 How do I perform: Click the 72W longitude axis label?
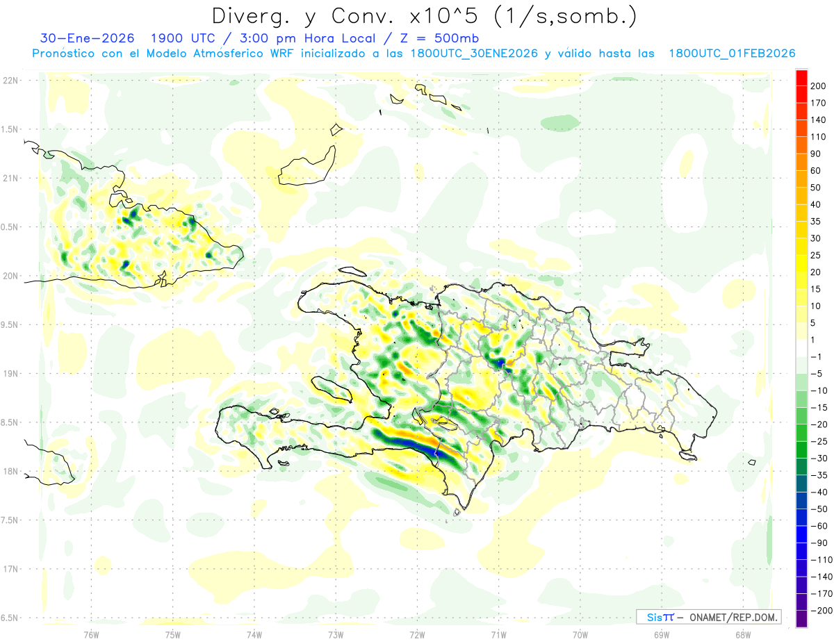coord(417,635)
